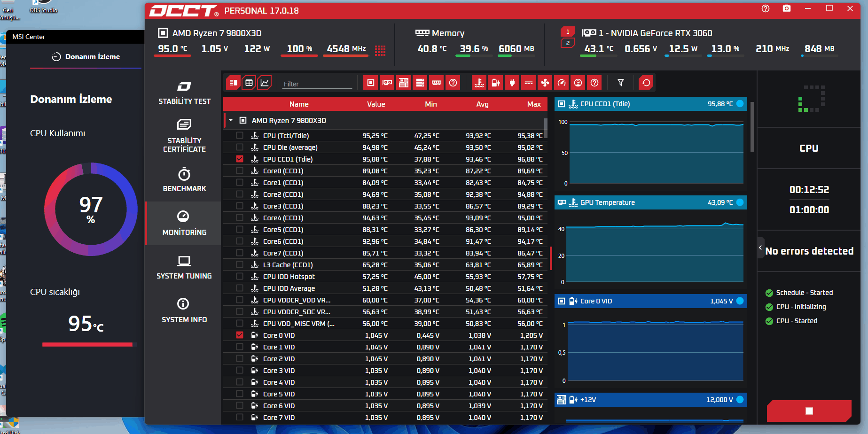Select the Core4 (CCD1) sensor row
This screenshot has width=868, height=434.
[385, 217]
